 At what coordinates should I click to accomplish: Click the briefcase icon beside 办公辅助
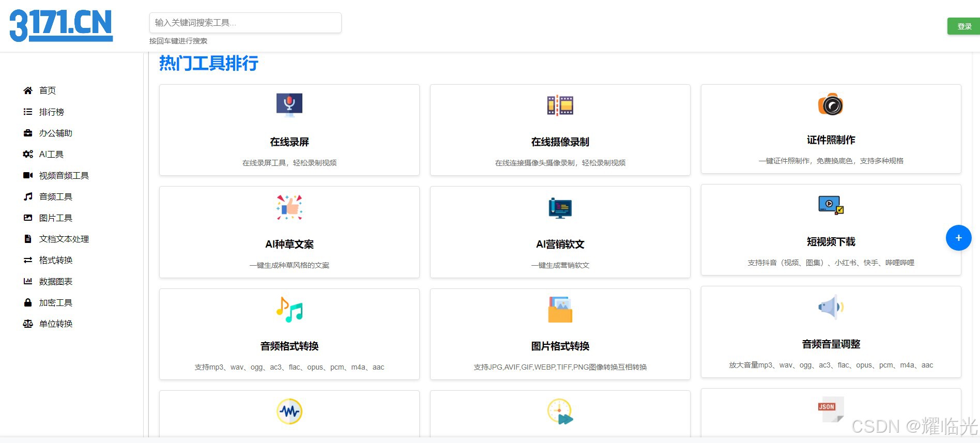click(x=28, y=133)
